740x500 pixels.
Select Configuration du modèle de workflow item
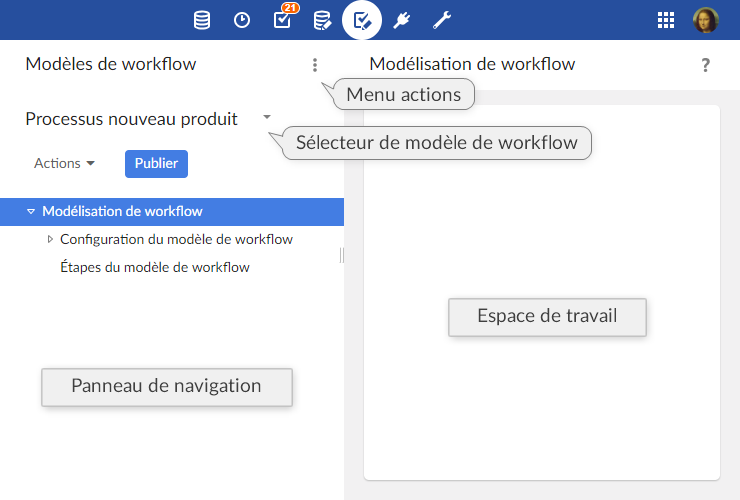(176, 239)
